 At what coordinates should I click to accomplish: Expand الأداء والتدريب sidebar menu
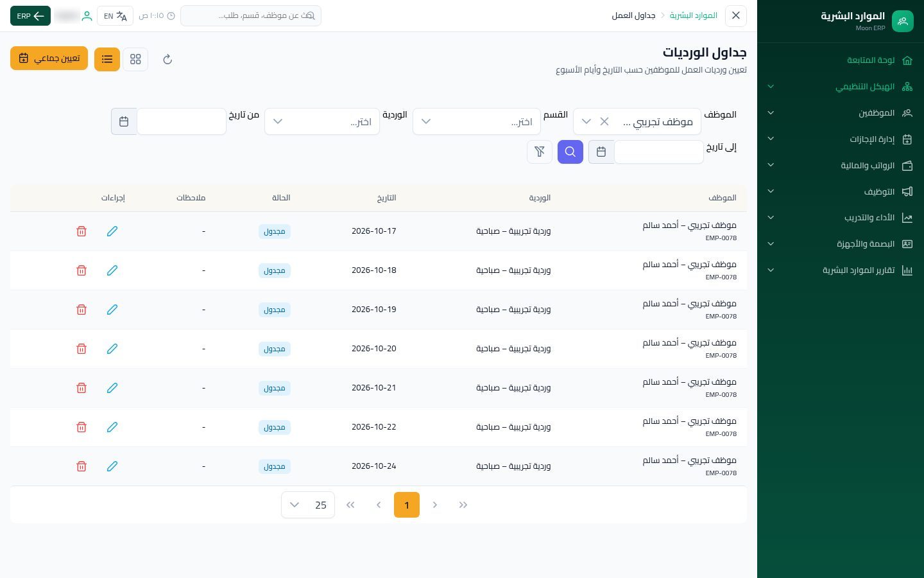(x=841, y=218)
